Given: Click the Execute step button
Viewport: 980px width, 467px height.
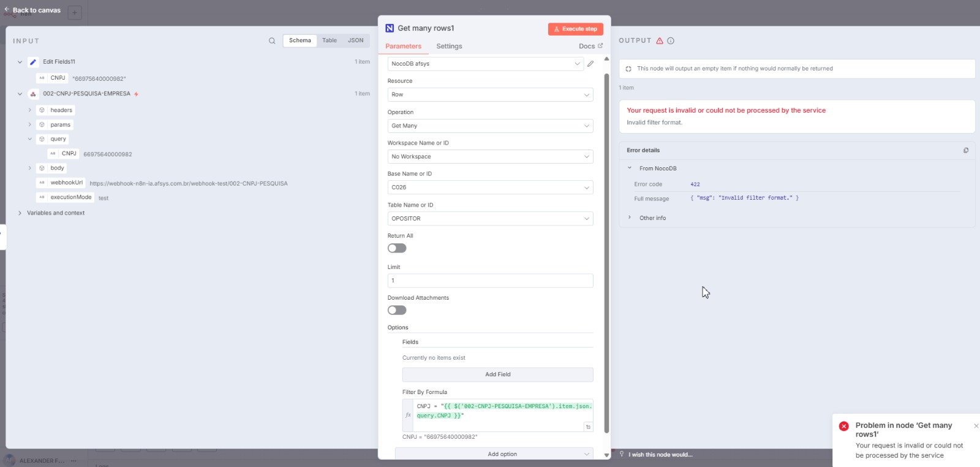Looking at the screenshot, I should pos(575,29).
